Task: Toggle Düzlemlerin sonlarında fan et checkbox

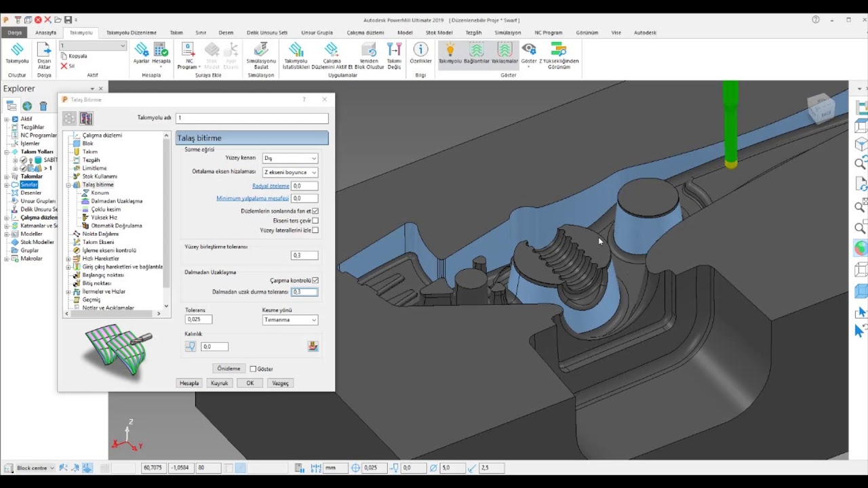Action: tap(315, 211)
